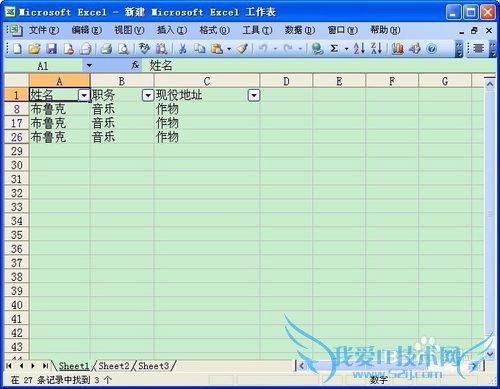
Task: Go to first sheet tab arrow
Action: [x=9, y=366]
